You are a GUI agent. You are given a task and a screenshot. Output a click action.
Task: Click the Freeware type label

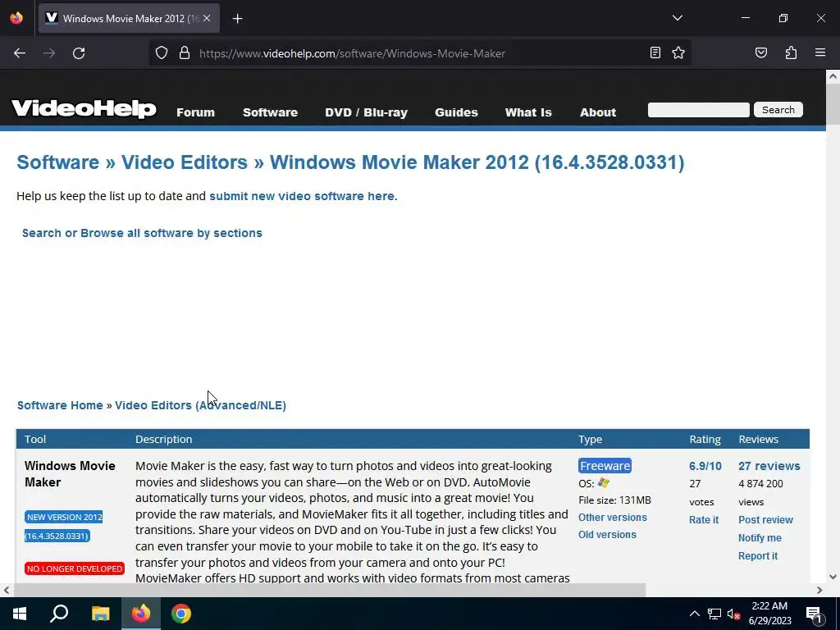point(605,466)
